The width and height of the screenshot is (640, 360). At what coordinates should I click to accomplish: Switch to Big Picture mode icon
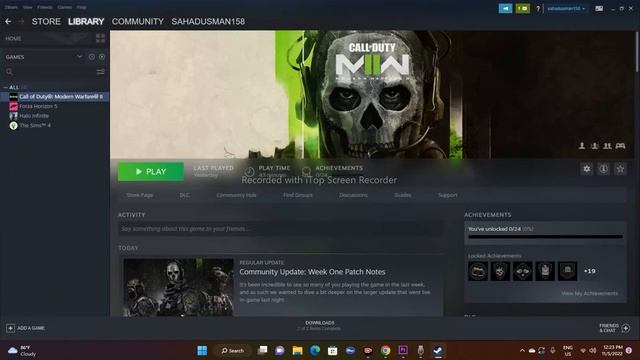pyautogui.click(x=599, y=9)
